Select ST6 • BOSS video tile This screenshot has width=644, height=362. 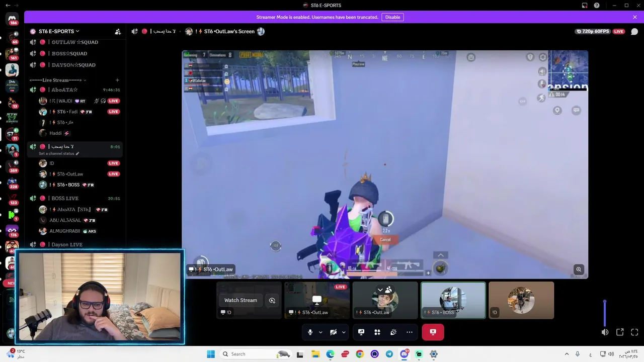(453, 300)
